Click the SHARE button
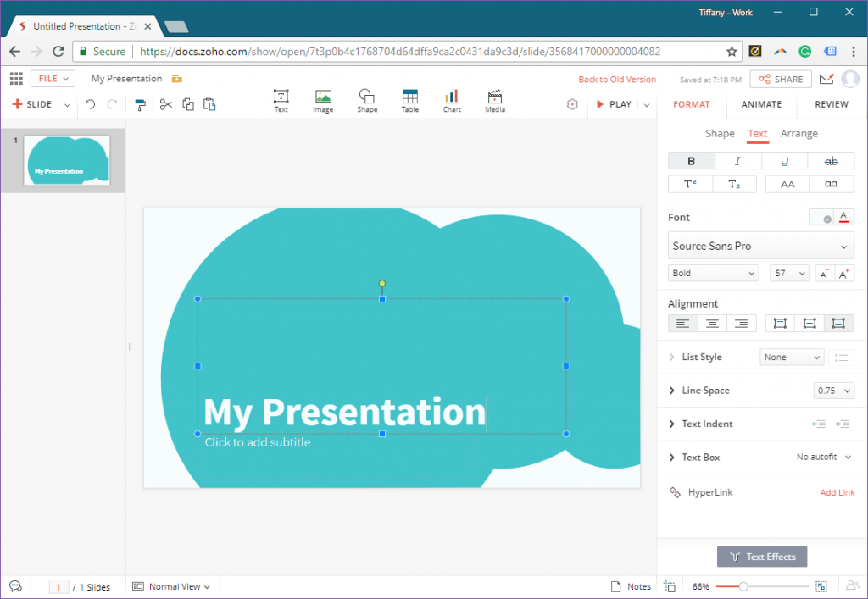Viewport: 868px width, 599px height. [780, 77]
